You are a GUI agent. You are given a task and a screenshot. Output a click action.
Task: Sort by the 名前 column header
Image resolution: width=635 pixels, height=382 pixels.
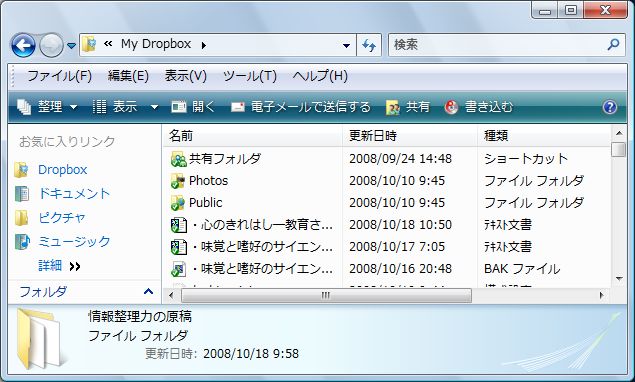coord(253,135)
